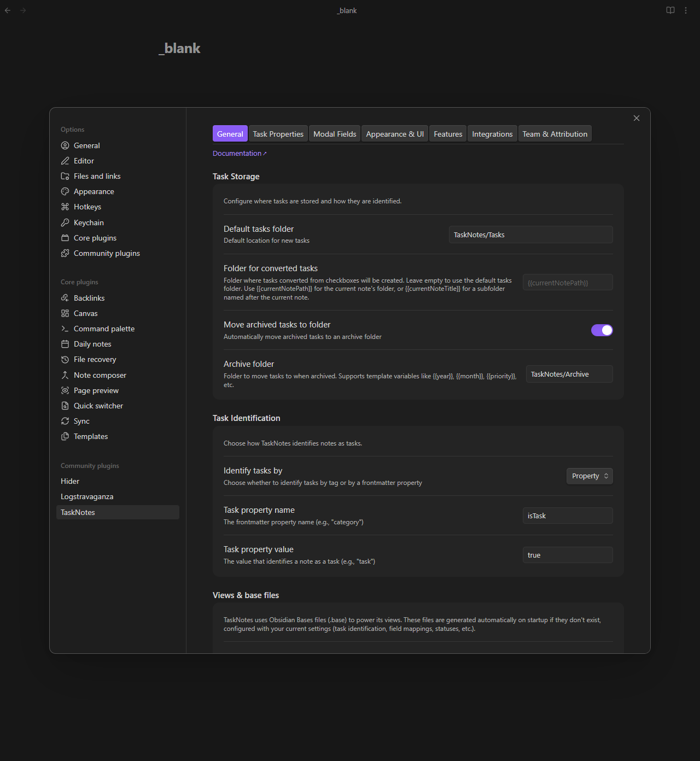Disable moving archived tasks to folder

point(602,330)
